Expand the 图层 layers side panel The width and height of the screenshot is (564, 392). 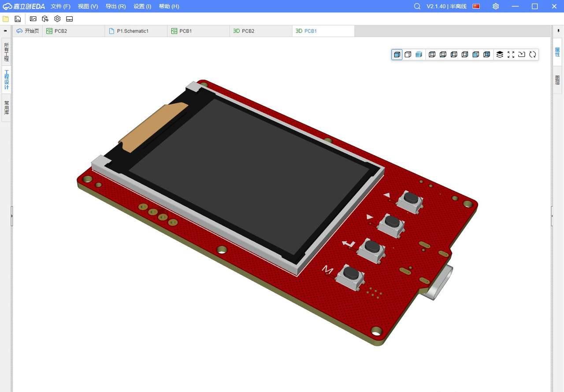[x=557, y=80]
